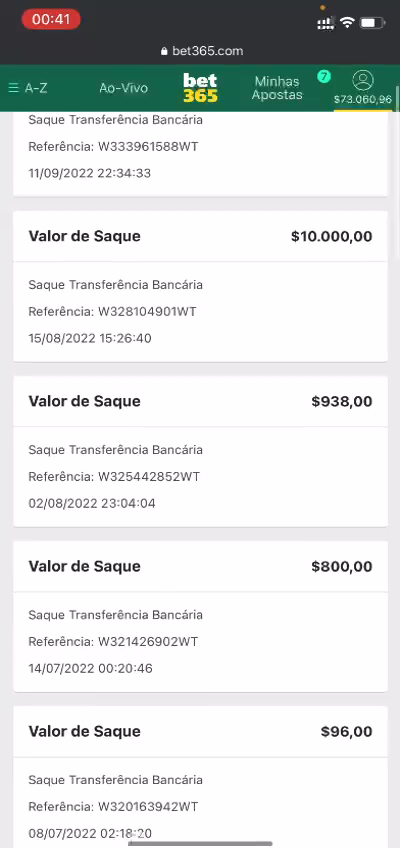The image size is (400, 848).
Task: Tap the bet365 logo
Action: 201,88
